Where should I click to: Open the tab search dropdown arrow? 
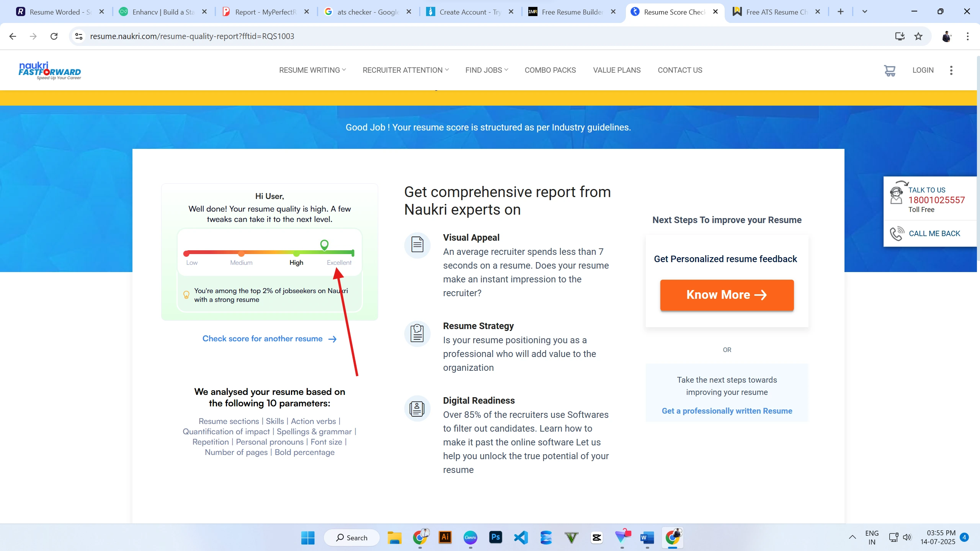(864, 12)
